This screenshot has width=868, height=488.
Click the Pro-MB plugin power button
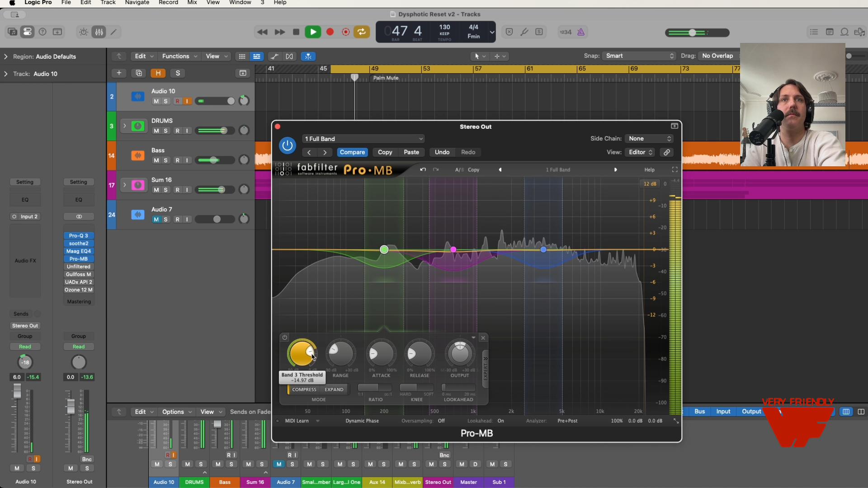coord(287,145)
